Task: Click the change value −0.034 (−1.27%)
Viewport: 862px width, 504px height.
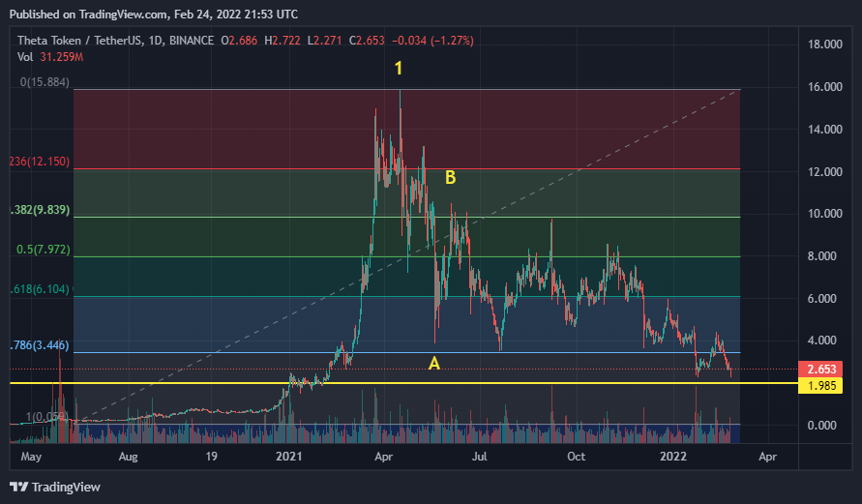Action: point(432,40)
